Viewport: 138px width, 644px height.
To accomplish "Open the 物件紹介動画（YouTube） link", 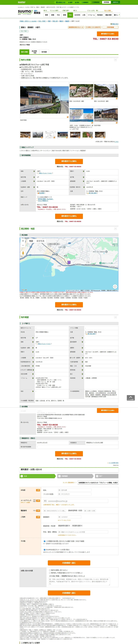I will [x=46, y=199].
